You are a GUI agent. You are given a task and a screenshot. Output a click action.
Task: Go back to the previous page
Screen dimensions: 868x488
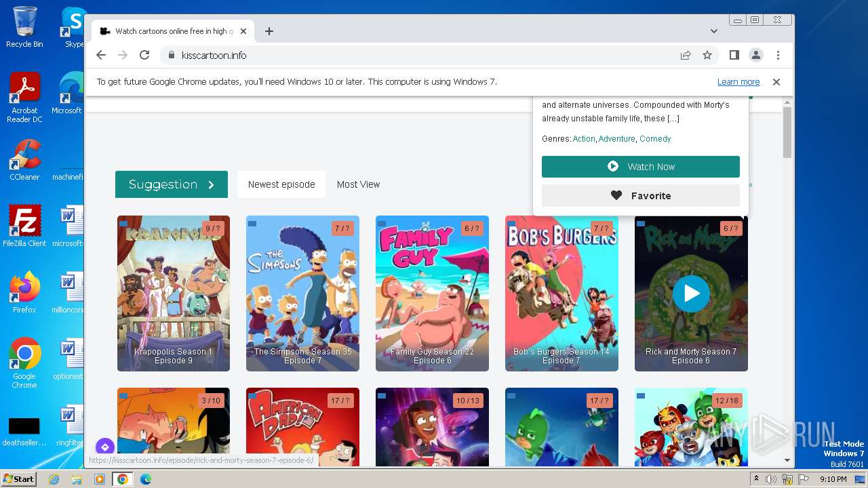point(101,56)
